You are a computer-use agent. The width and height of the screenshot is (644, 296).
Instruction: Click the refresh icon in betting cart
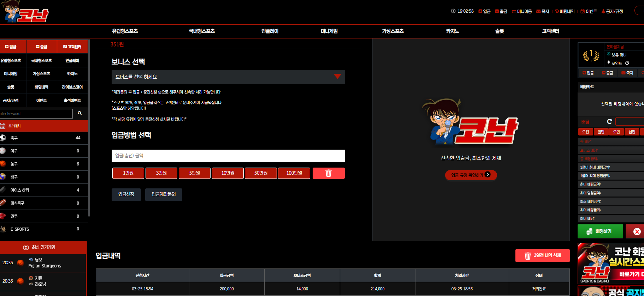tap(609, 122)
